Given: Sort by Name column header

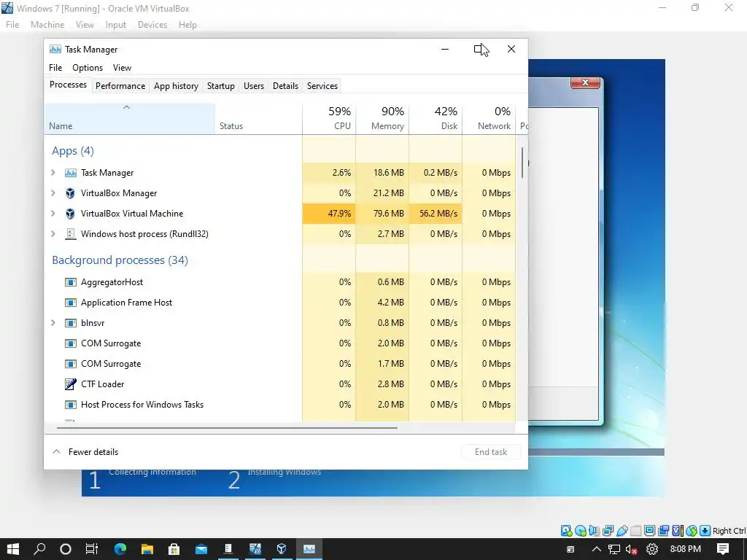Looking at the screenshot, I should coord(129,119).
